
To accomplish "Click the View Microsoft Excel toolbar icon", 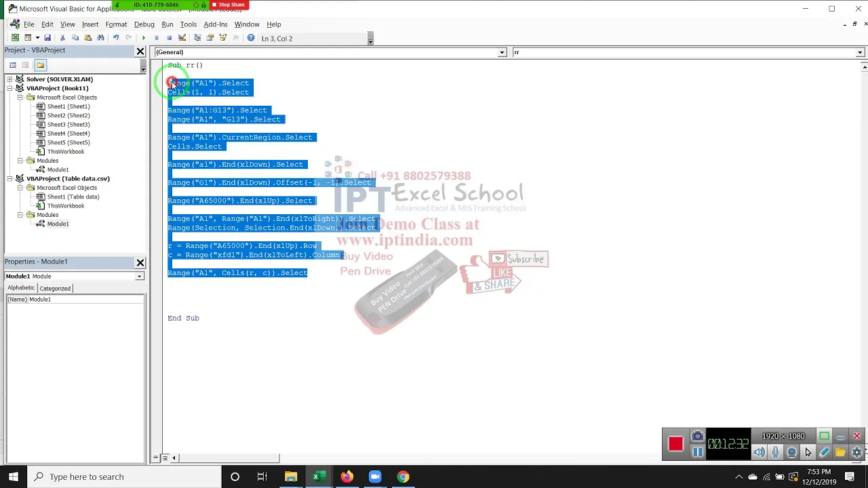I will pos(15,38).
